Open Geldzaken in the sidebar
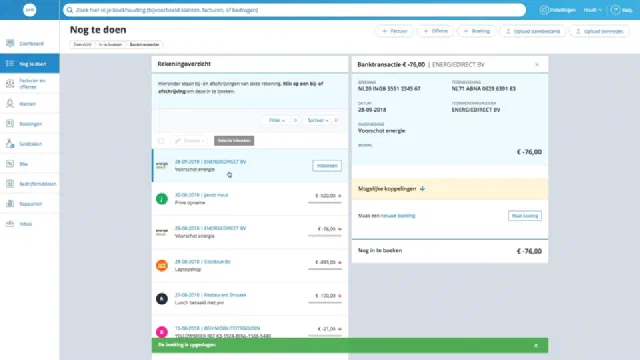The width and height of the screenshot is (640, 360). [29, 144]
